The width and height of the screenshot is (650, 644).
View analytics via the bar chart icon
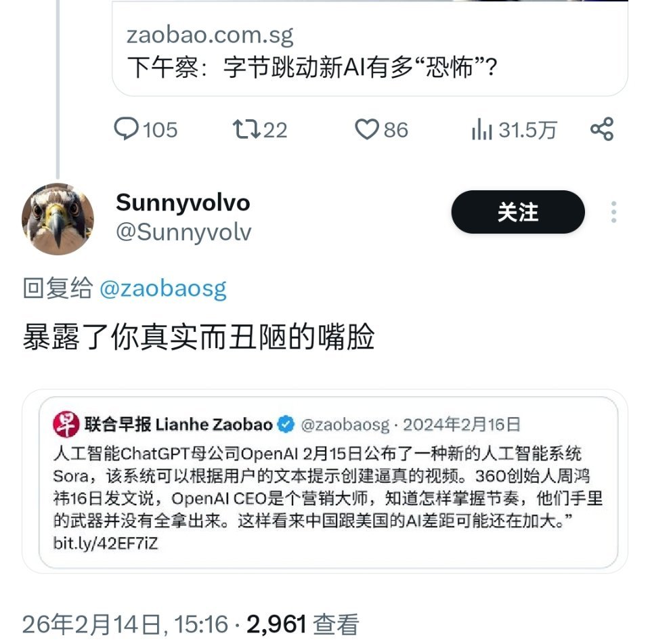coord(485,131)
